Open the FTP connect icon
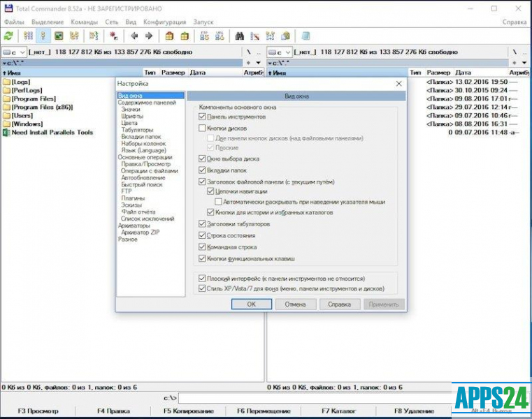This screenshot has width=532, height=419. (x=205, y=36)
